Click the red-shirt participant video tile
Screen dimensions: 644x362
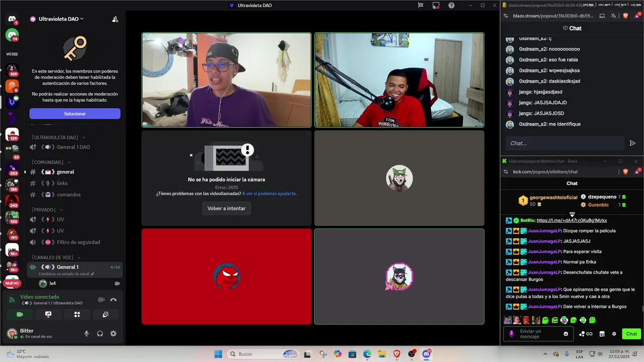pos(399,80)
